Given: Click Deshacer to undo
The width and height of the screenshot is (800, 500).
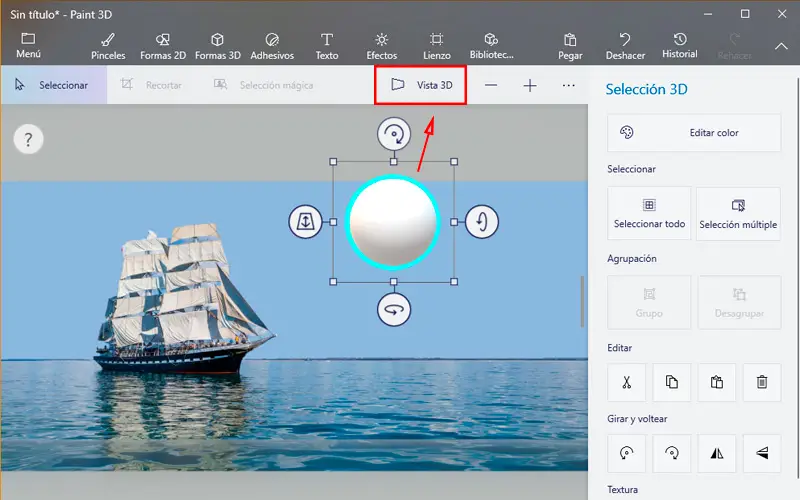Looking at the screenshot, I should [x=625, y=46].
